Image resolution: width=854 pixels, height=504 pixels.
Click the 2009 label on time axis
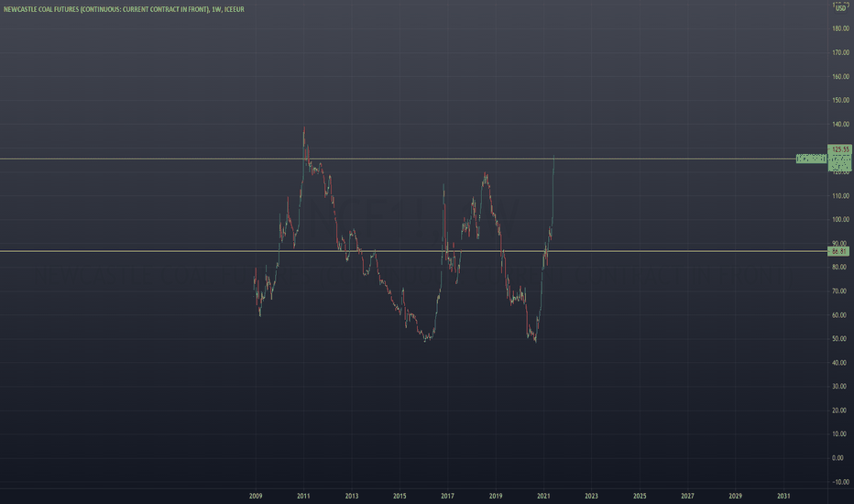point(256,496)
